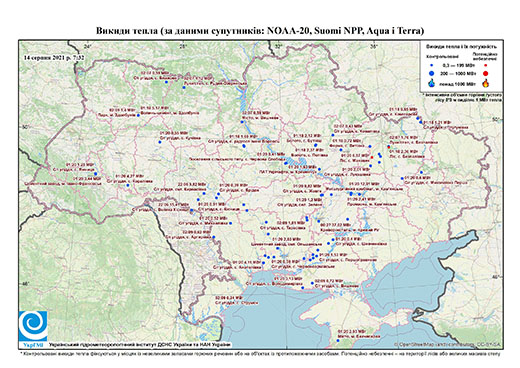
Task: Click the legend heading text
Action: pos(461,47)
